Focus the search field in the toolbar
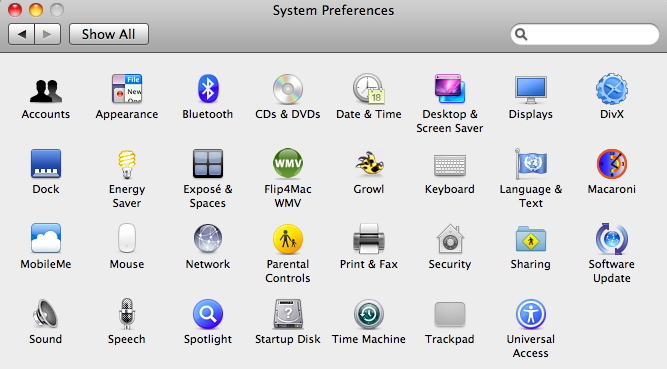Screen dimensions: 667x369 tap(585, 34)
